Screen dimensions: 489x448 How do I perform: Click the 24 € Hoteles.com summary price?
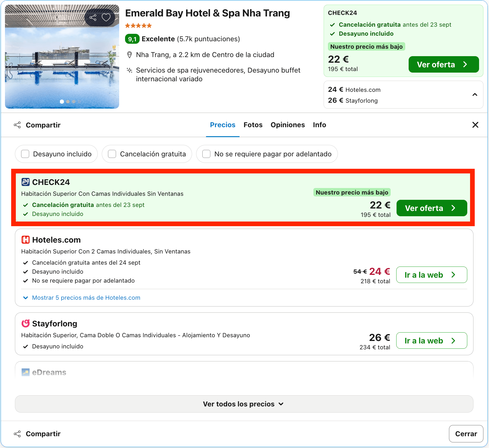tap(354, 90)
